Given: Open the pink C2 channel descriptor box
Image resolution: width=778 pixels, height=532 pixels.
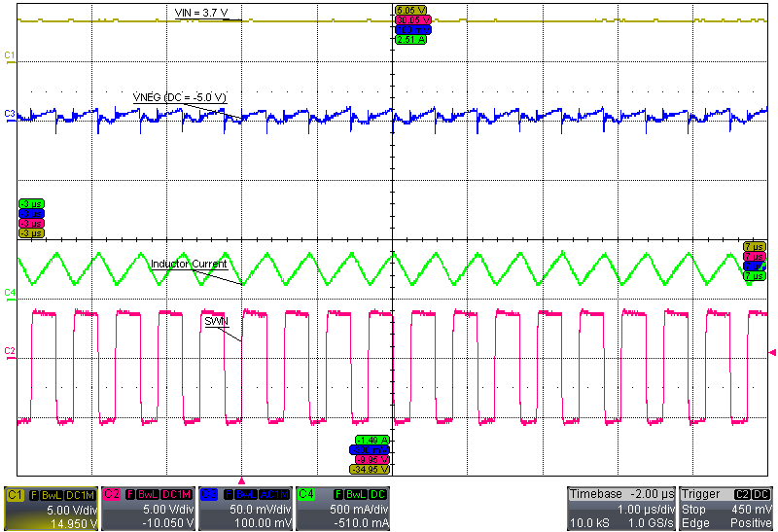Looking at the screenshot, I should pos(147,508).
